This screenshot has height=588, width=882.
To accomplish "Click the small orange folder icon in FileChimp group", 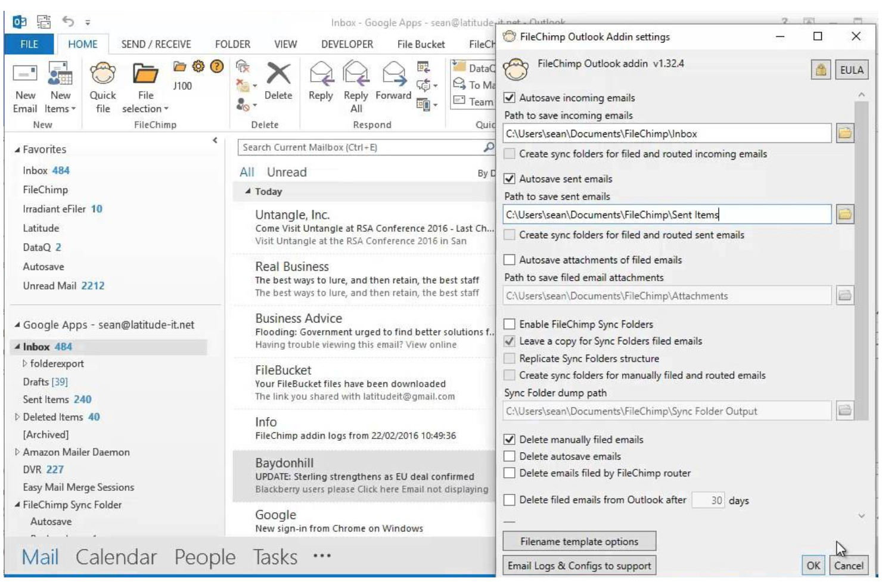I will pos(179,67).
